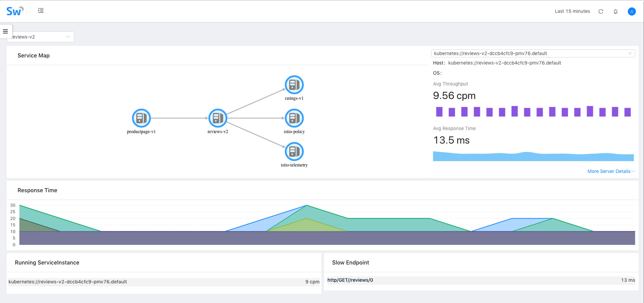Viewport: 644px width, 303px height.
Task: Select the running instance reviews-v2-dccb4cfc9-pmv76 row
Action: click(x=164, y=282)
